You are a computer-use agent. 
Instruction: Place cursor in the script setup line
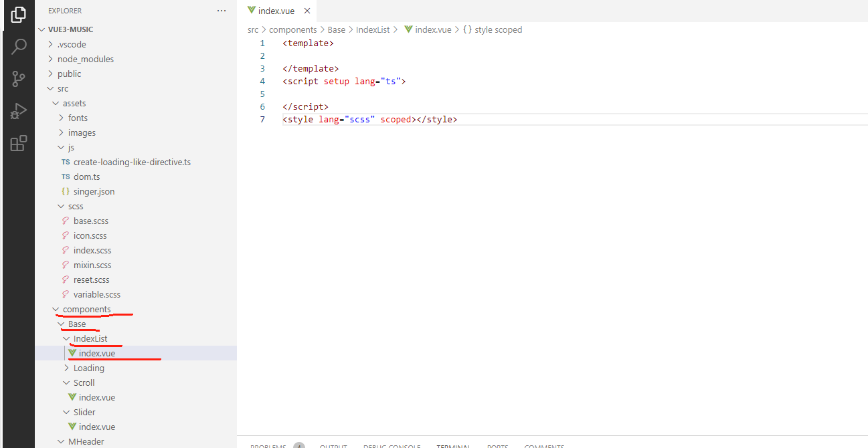pos(344,81)
